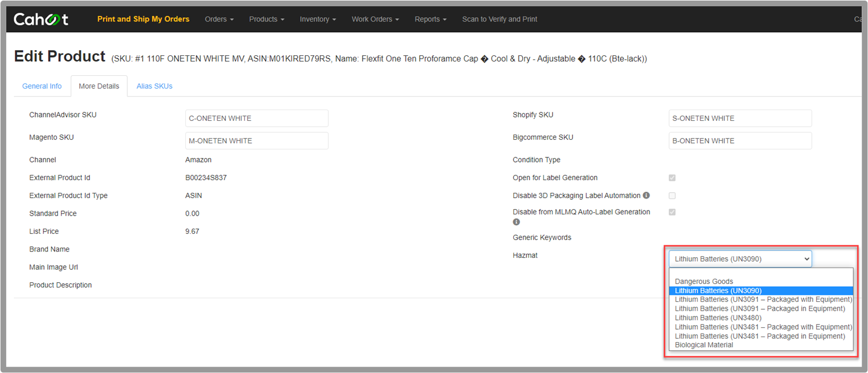Viewport: 868px width, 373px height.
Task: Edit the Magento SKU field
Action: coord(257,141)
